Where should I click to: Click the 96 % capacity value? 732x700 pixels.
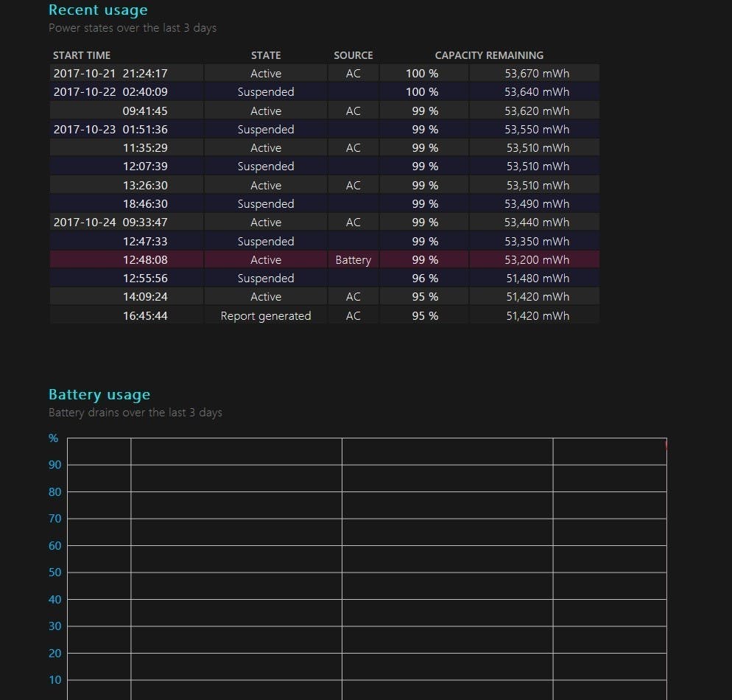click(x=425, y=279)
